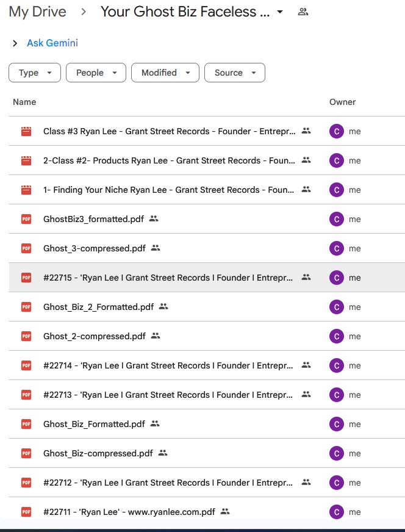Image resolution: width=405 pixels, height=532 pixels.
Task: Click owner avatar on Ghost_2-compressed.pdf row
Action: 337,336
